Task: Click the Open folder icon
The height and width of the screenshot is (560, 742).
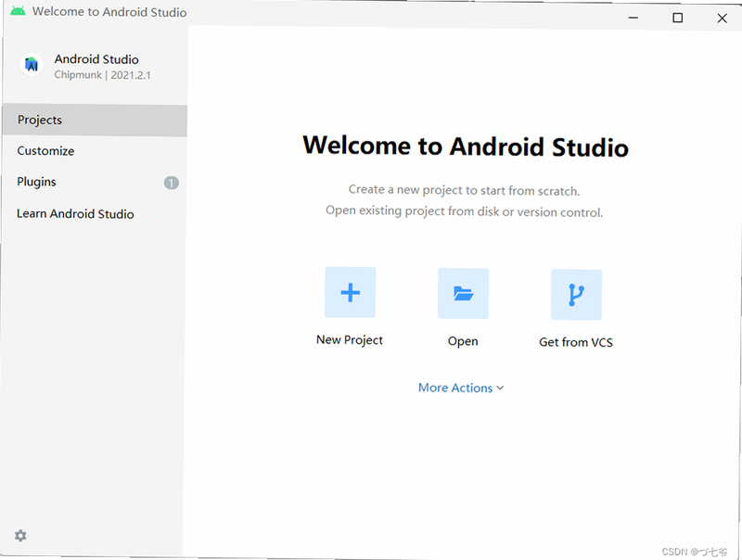Action: (x=463, y=294)
